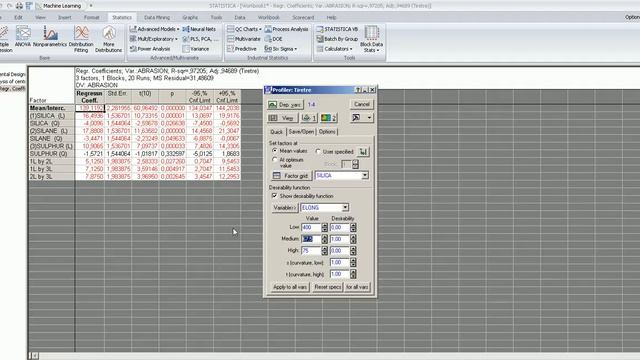640x360 pixels.
Task: Click the print icon in quick access bar
Action: (x=19, y=6)
